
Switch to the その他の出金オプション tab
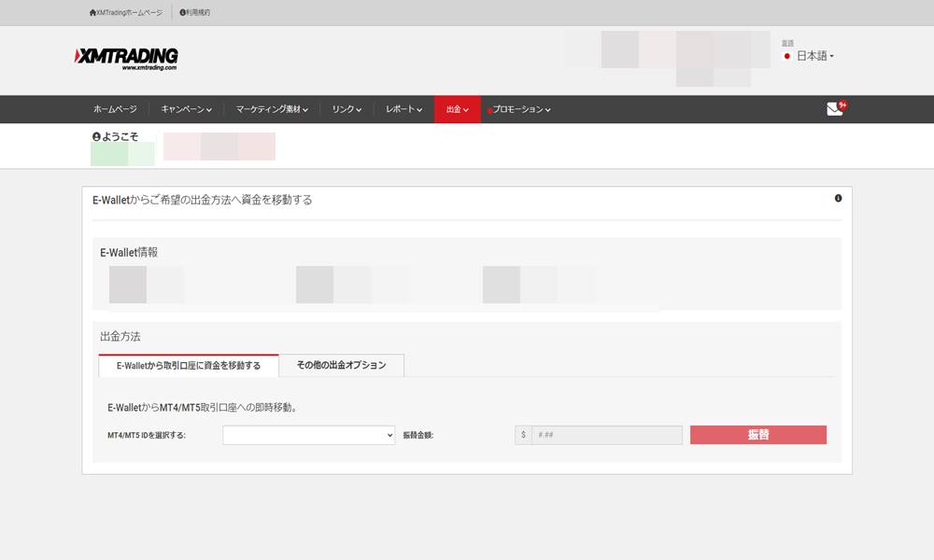(341, 366)
